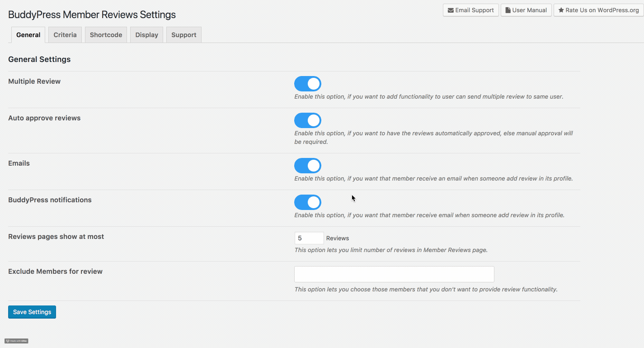Switch to the General tab
This screenshot has height=348, width=644.
coord(28,35)
